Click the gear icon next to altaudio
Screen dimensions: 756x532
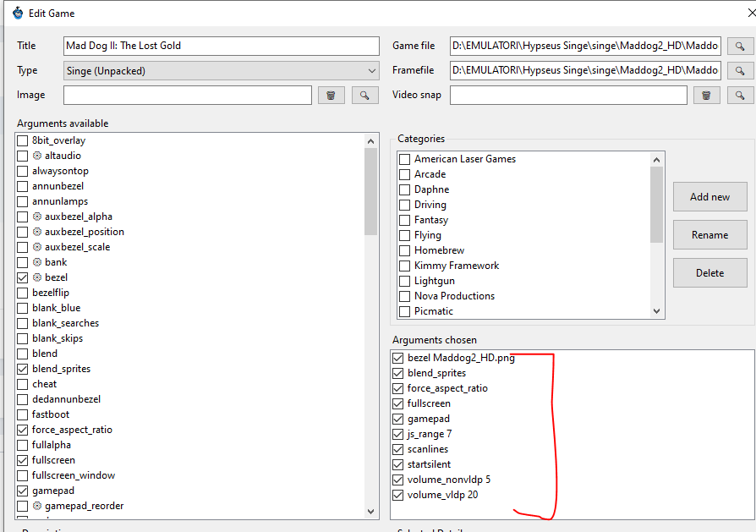click(37, 156)
